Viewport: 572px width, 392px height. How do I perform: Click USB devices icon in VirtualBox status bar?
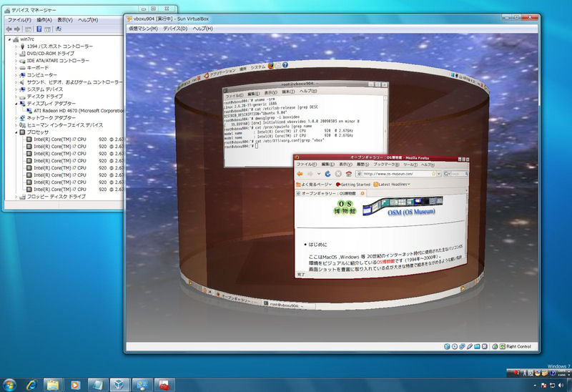coord(470,346)
